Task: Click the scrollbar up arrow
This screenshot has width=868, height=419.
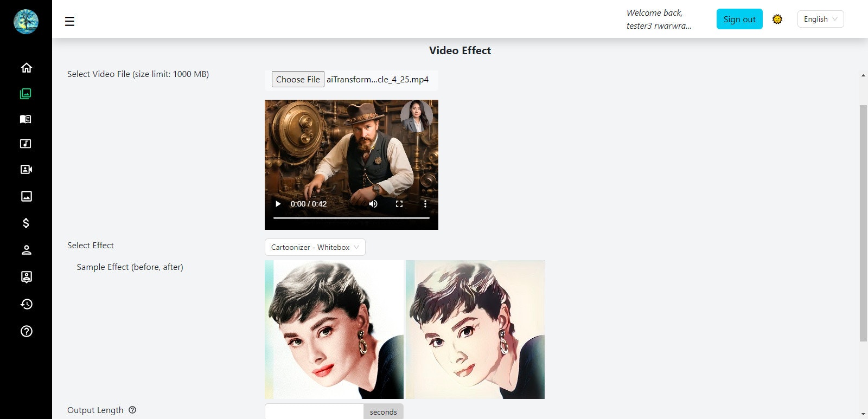Action: tap(863, 75)
